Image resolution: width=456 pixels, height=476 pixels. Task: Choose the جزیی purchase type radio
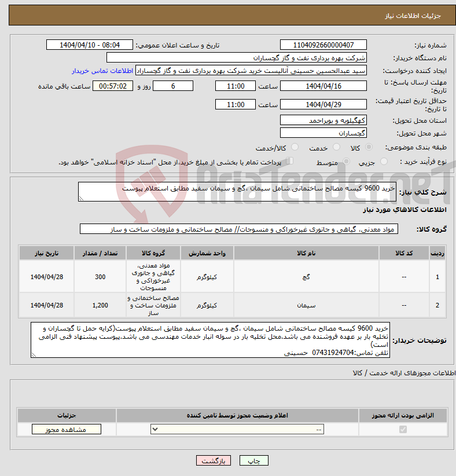tap(384, 162)
